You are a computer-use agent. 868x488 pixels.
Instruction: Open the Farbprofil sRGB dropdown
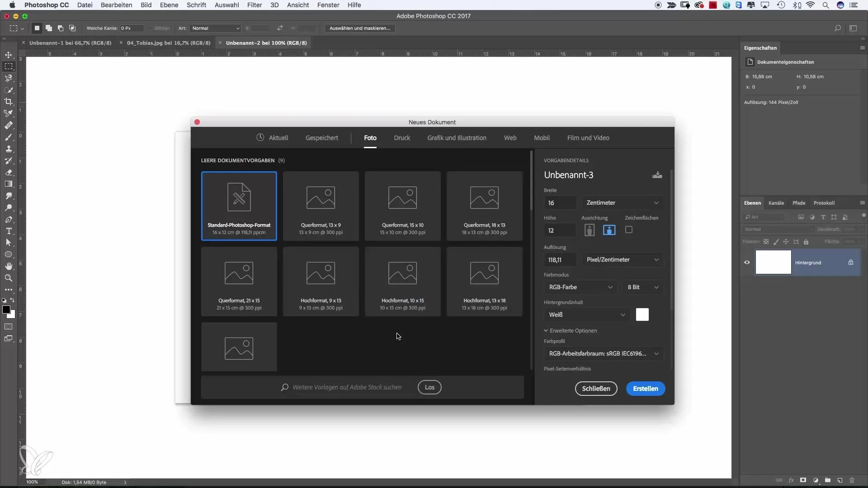click(604, 354)
